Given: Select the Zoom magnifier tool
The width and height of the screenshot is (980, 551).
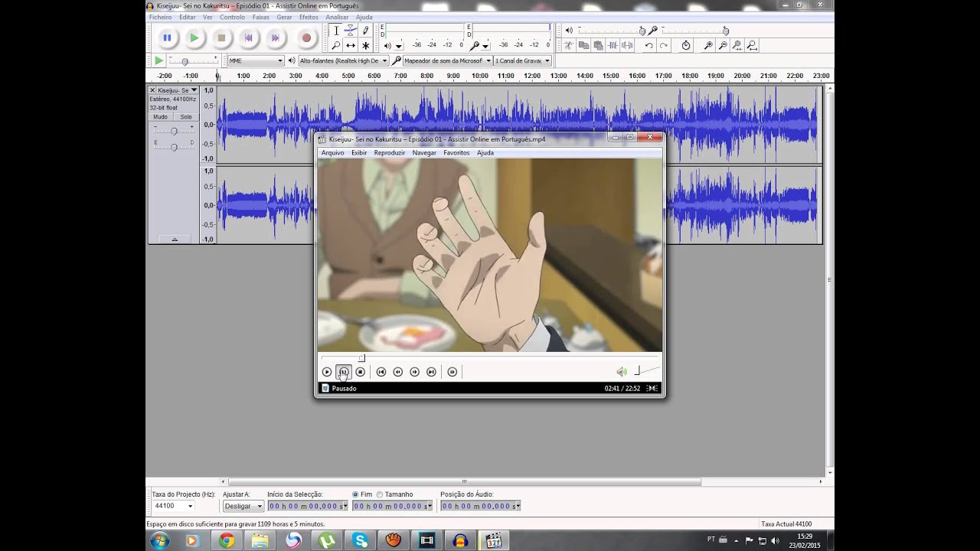Looking at the screenshot, I should coord(335,45).
